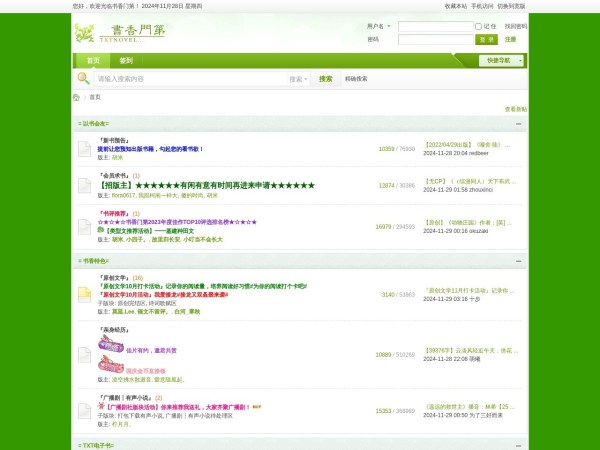The height and width of the screenshot is (450, 600).
Task: Open the 搜索 type dropdown in search bar
Action: 297,78
